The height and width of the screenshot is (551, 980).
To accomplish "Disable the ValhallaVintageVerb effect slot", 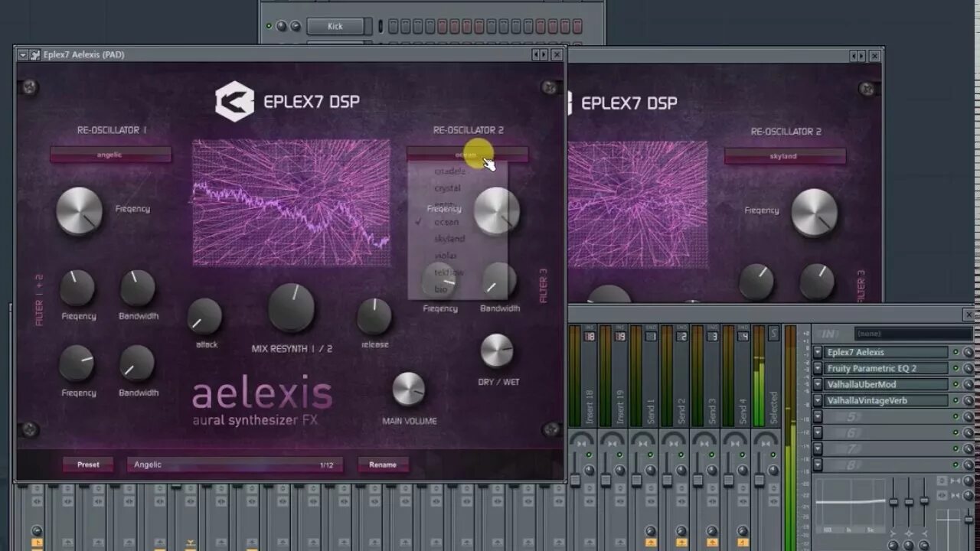I will tap(955, 401).
